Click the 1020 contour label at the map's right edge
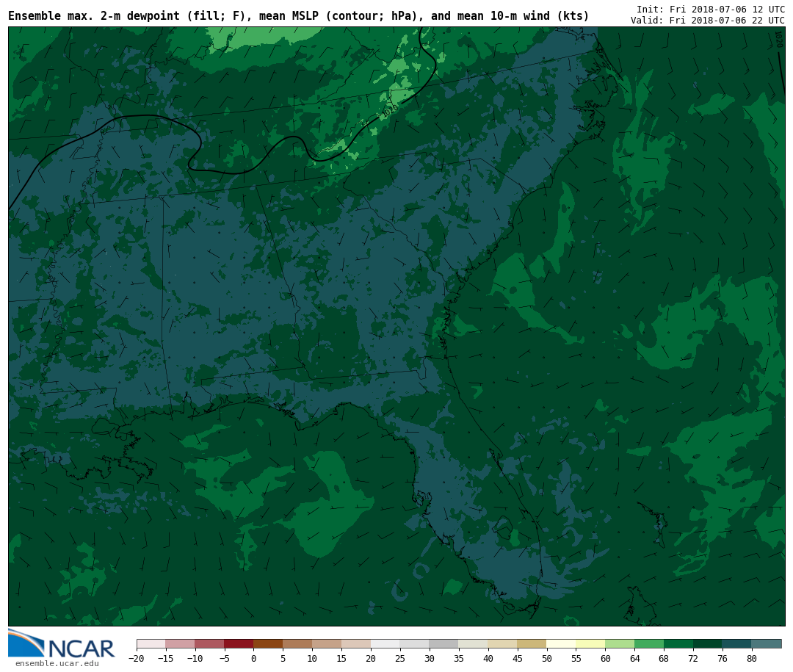This screenshot has width=793, height=672. (779, 40)
